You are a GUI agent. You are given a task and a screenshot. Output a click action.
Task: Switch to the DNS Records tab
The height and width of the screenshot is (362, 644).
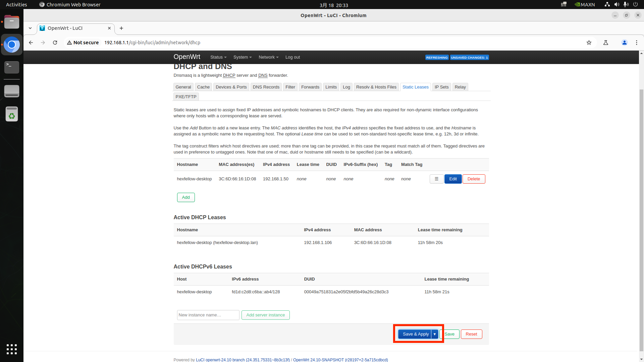pyautogui.click(x=266, y=87)
